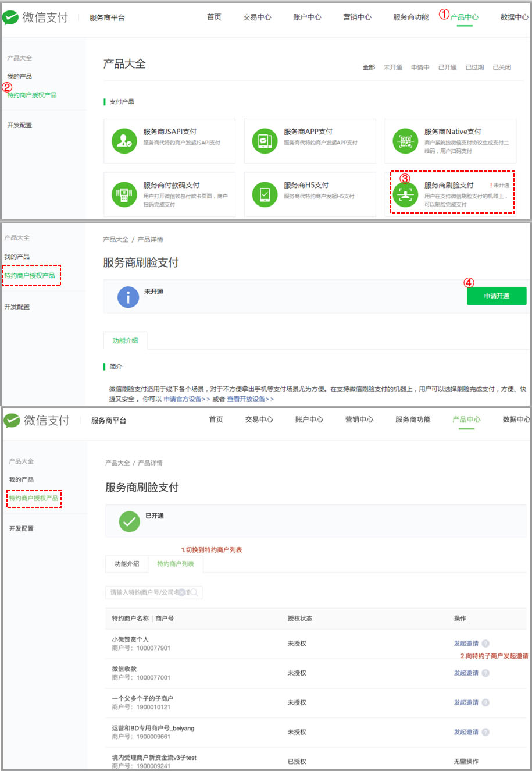This screenshot has height=771, width=532.
Task: Select the 服务商JSAPI支付 product icon
Action: (124, 141)
